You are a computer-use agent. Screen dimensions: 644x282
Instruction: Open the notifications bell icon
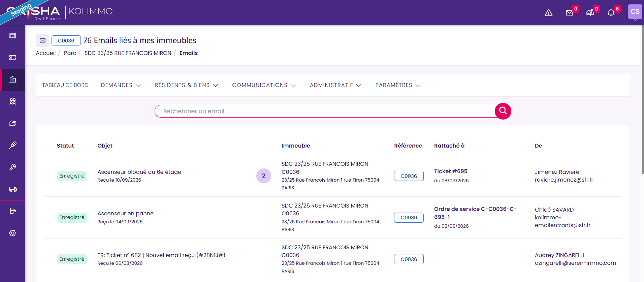point(611,13)
